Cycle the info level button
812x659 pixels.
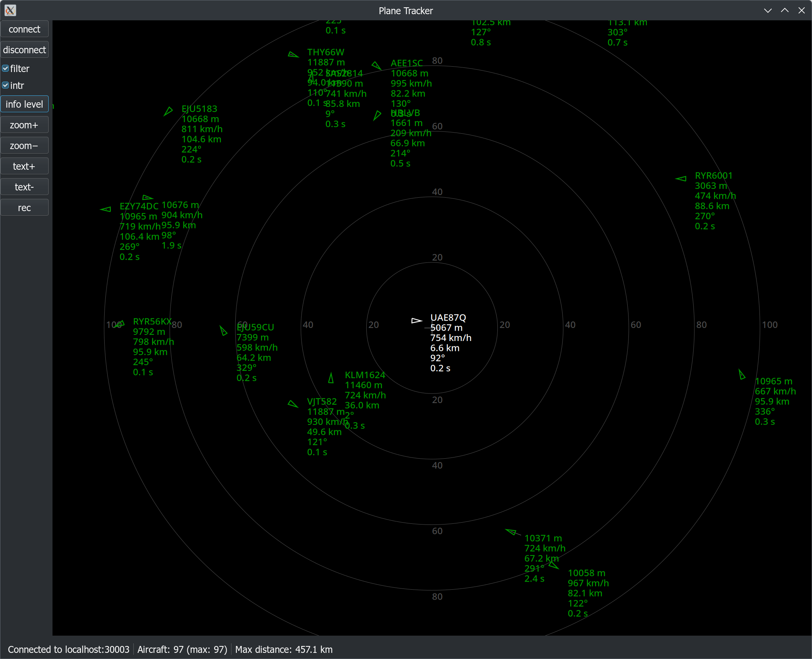(x=25, y=104)
